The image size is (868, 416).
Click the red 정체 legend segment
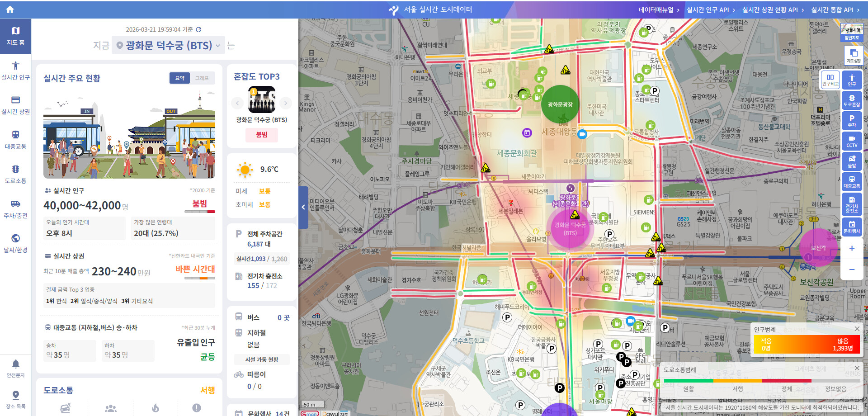click(x=787, y=381)
